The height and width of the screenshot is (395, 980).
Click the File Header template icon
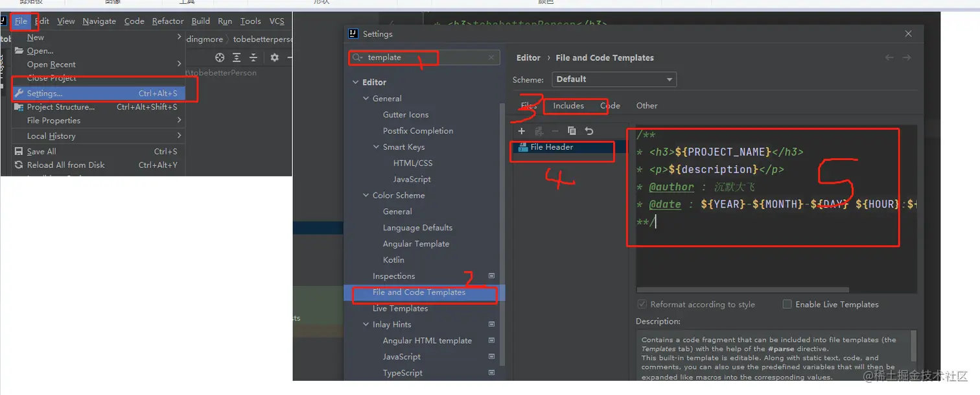(x=523, y=147)
